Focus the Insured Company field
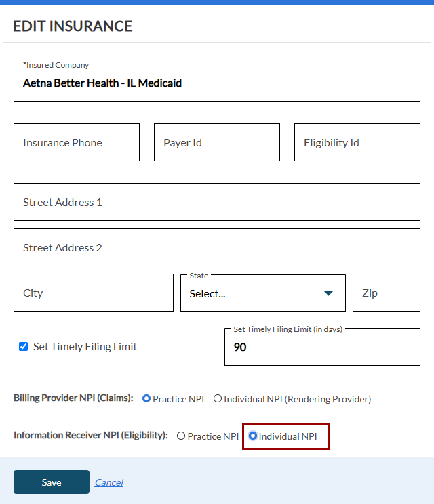This screenshot has width=434, height=504. 217,83
